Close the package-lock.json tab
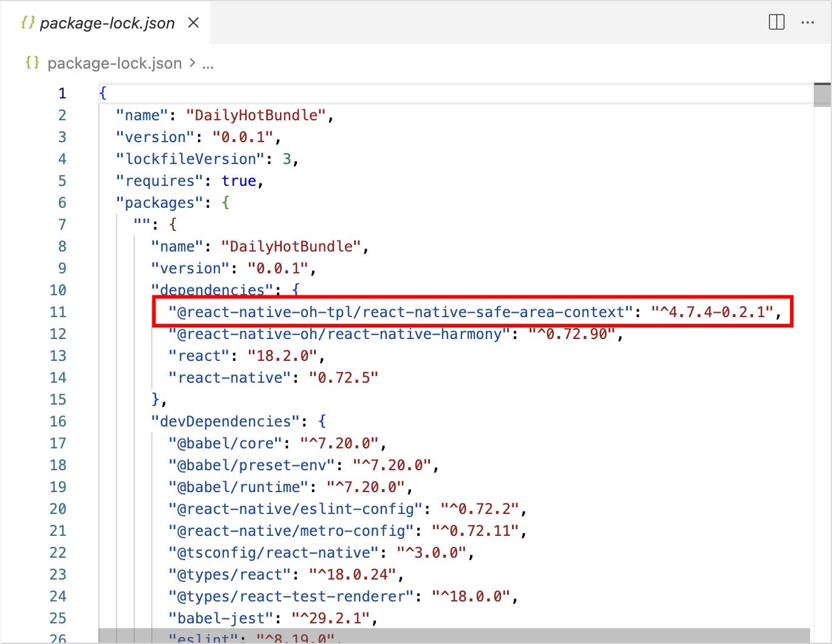The height and width of the screenshot is (644, 832). 194,23
